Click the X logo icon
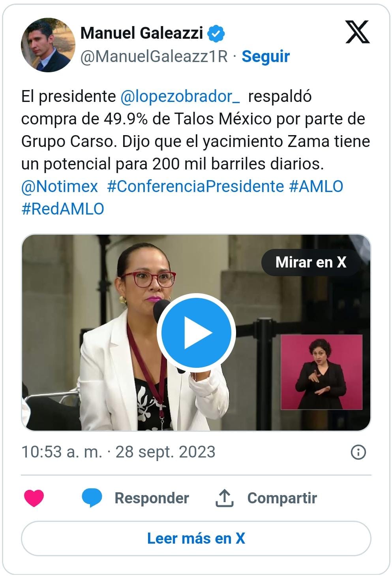392x578 pixels. click(357, 32)
